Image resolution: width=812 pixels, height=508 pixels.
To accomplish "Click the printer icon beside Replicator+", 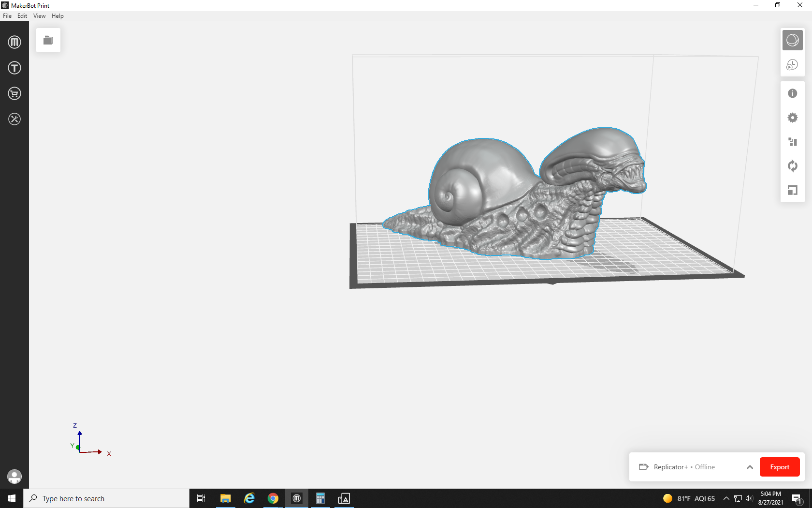I will coord(644,467).
